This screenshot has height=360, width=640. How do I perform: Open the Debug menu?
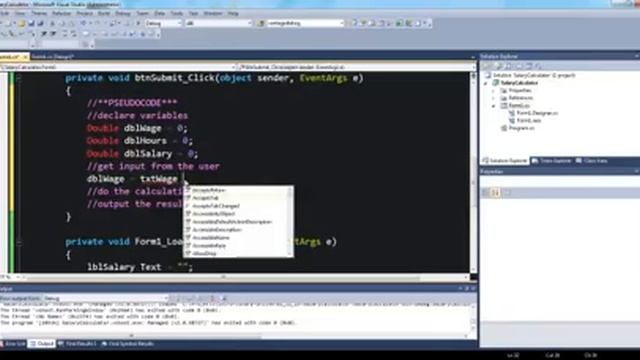pyautogui.click(x=122, y=13)
